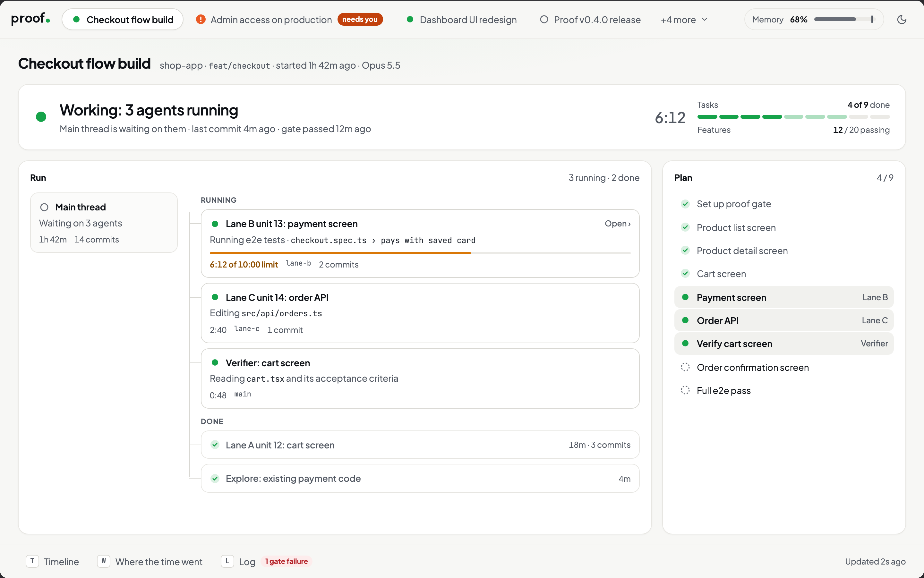Image resolution: width=924 pixels, height=578 pixels.
Task: Click the check icon beside Product list screen
Action: click(685, 227)
